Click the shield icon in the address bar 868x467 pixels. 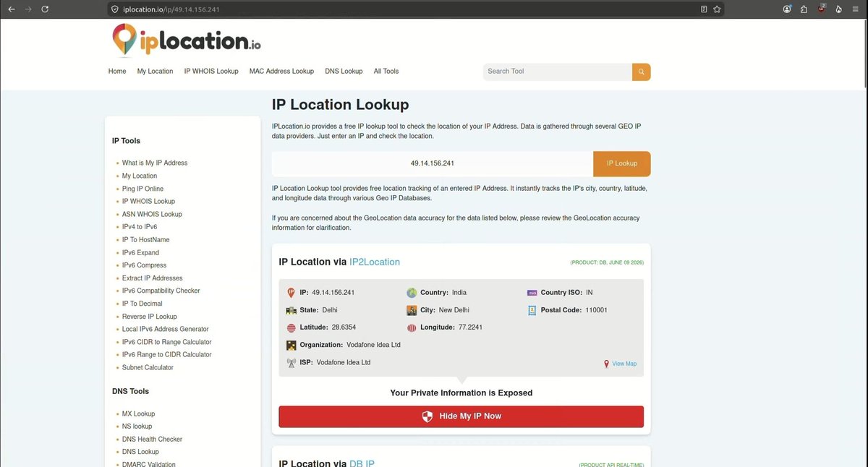[x=114, y=9]
